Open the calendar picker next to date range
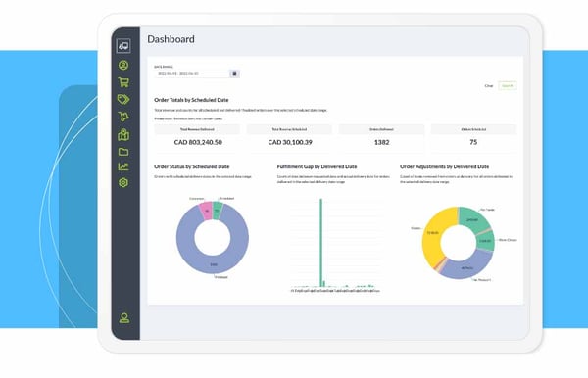 point(235,73)
